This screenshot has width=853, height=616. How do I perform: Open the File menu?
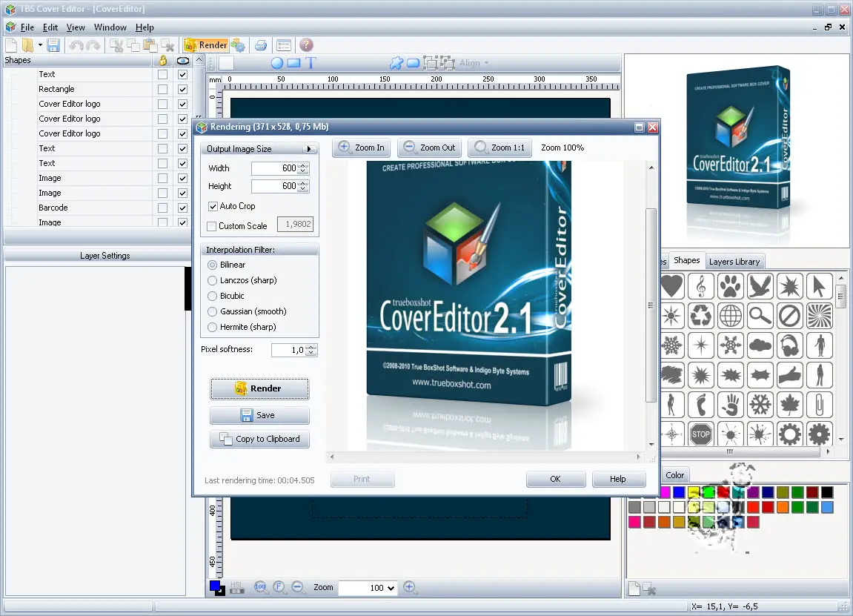27,27
